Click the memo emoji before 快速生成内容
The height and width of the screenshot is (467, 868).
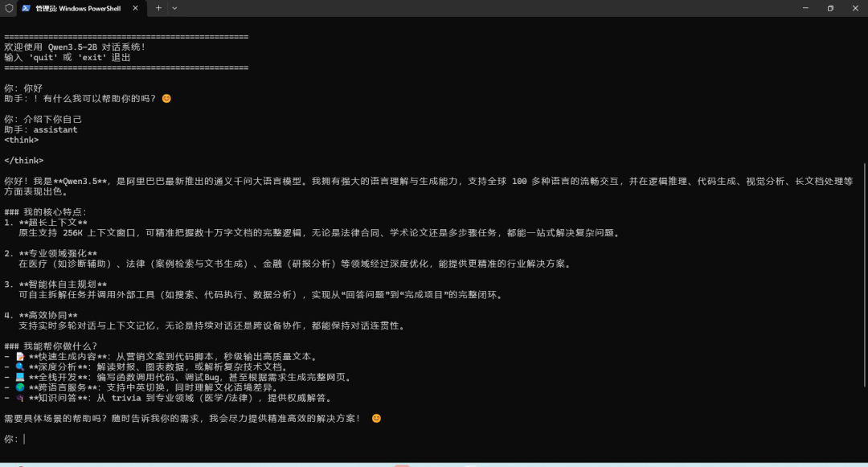pos(20,357)
